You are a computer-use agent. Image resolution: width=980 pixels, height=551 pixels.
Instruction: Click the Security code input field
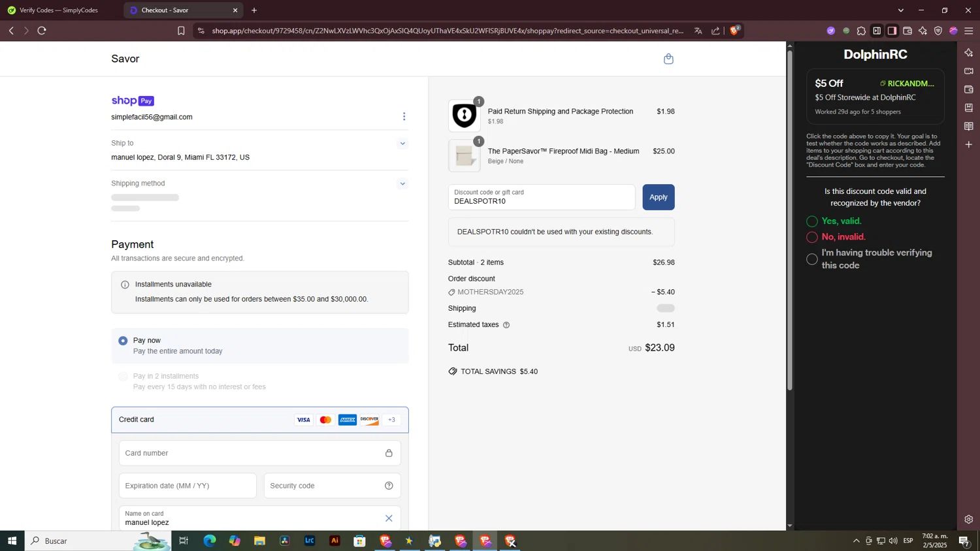333,486
